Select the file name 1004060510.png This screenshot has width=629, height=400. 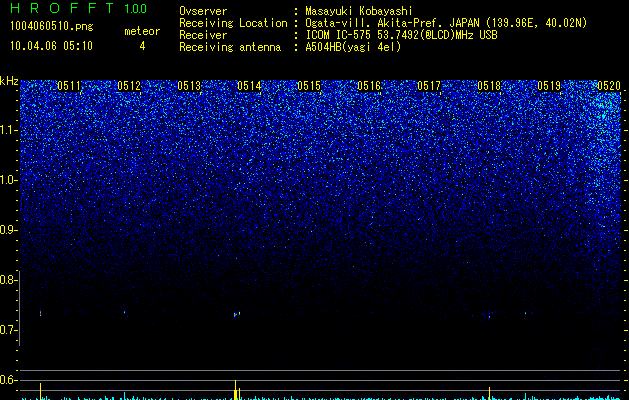click(x=51, y=26)
